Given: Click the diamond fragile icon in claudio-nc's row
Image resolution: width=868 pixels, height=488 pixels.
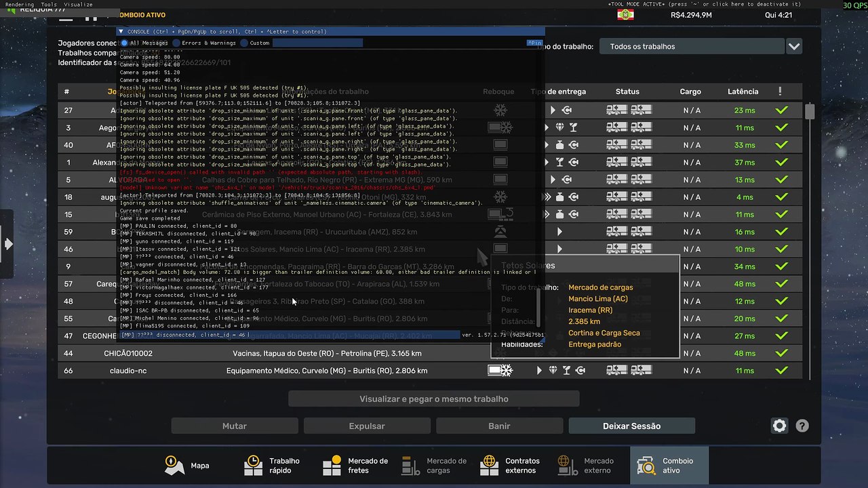Looking at the screenshot, I should click(553, 371).
